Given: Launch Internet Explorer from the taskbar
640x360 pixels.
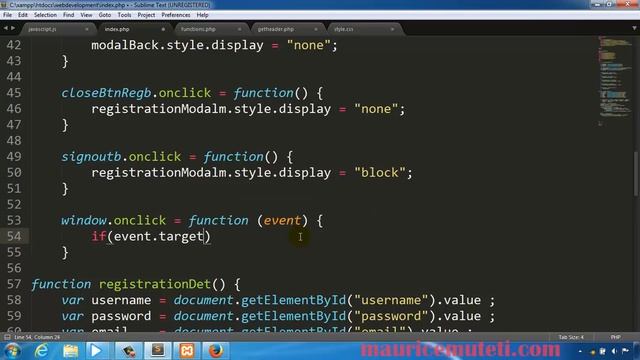Looking at the screenshot, I should pos(42,351).
